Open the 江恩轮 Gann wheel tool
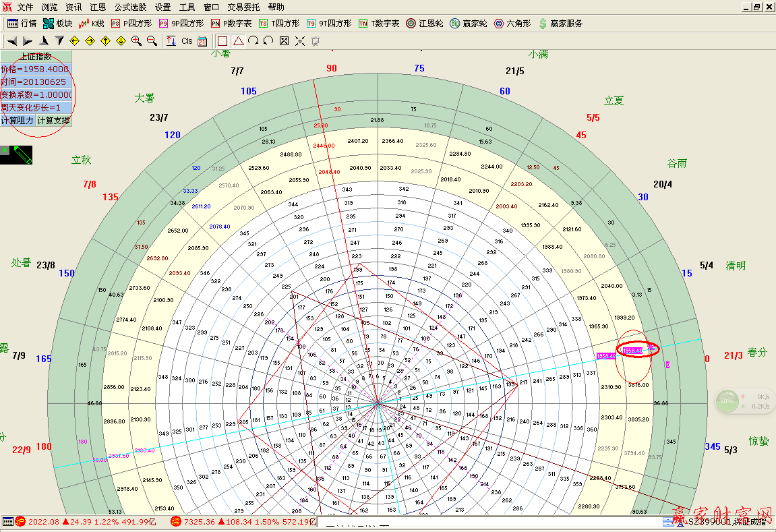 click(424, 23)
